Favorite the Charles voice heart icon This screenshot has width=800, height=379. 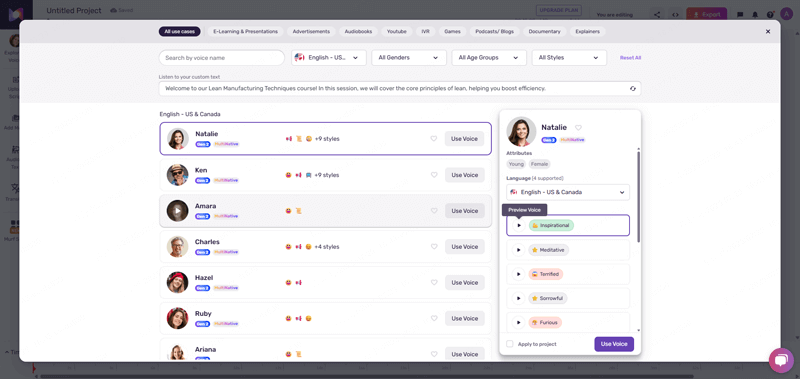[x=434, y=246]
